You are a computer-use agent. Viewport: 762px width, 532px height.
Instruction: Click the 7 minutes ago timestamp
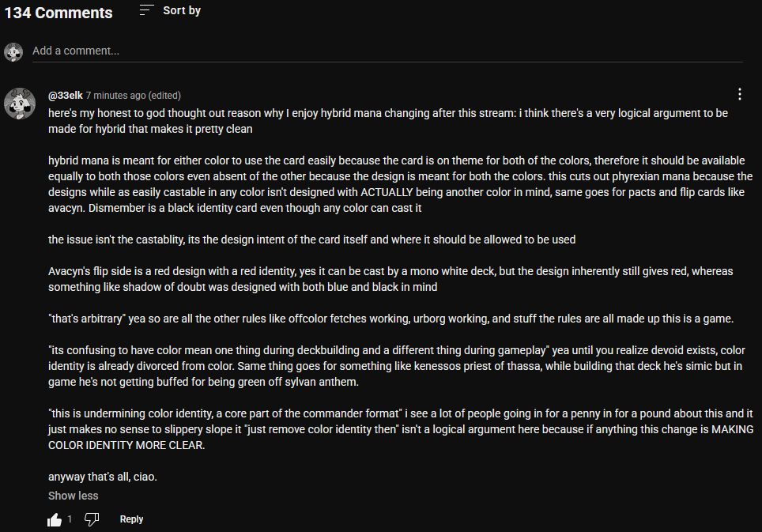click(x=115, y=95)
